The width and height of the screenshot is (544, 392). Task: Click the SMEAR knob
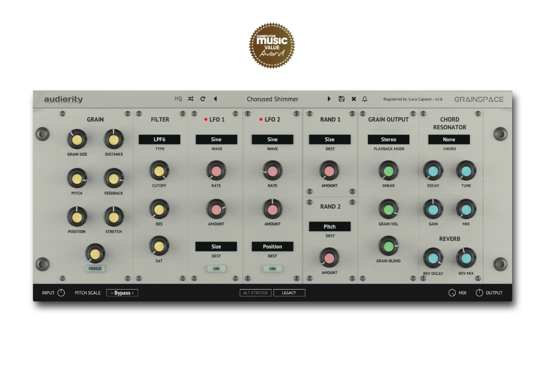click(x=389, y=171)
